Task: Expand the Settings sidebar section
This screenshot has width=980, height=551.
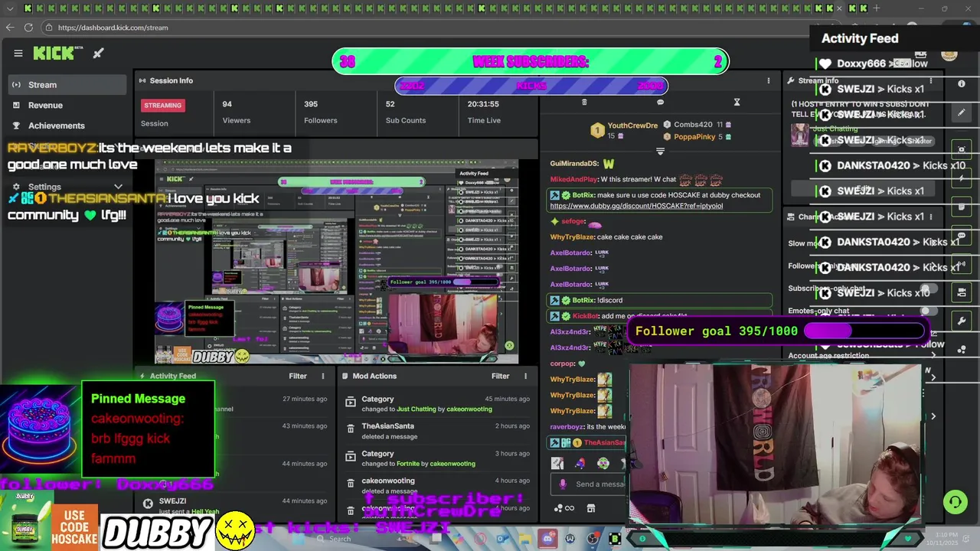Action: click(118, 187)
